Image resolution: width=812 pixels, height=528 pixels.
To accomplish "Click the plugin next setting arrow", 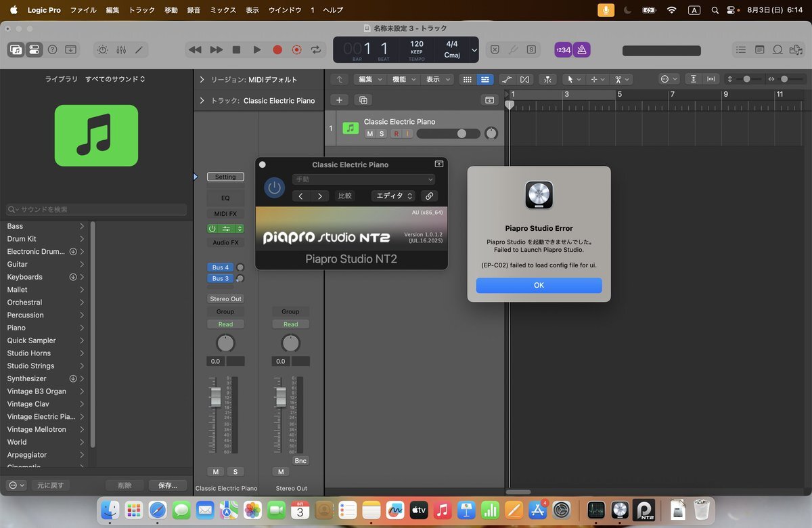I will click(320, 196).
